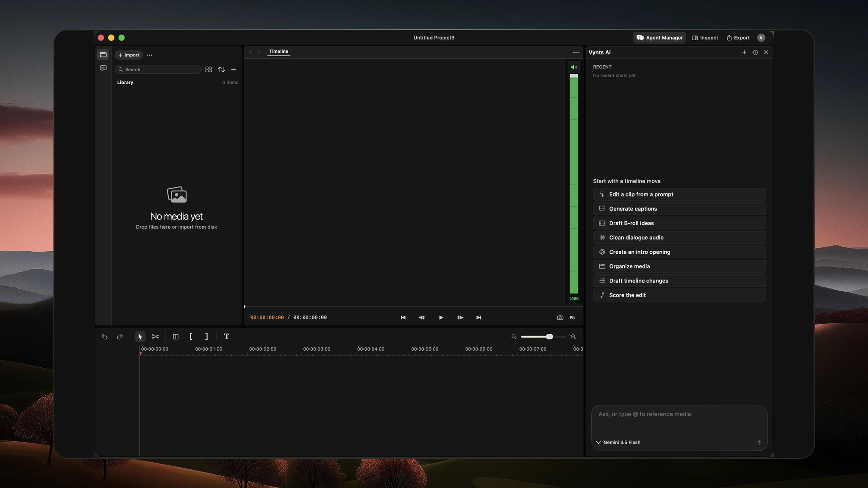Open the media library folder icon
868x488 pixels.
[x=103, y=55]
